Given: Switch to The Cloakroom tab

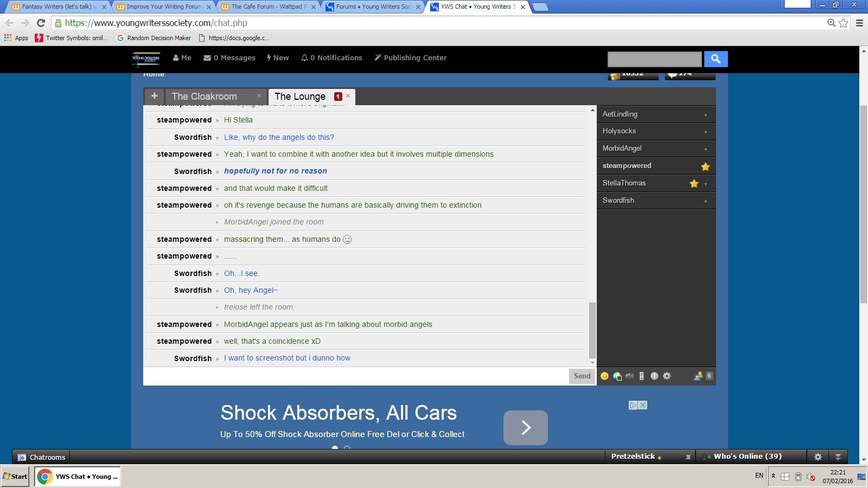Looking at the screenshot, I should (x=205, y=97).
